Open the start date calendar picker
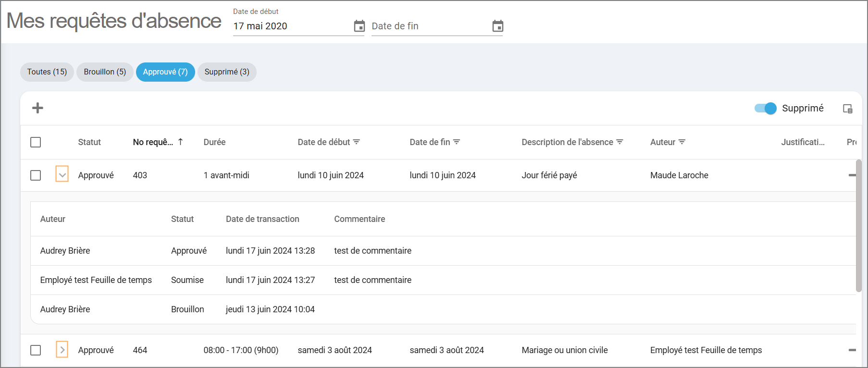868x368 pixels. pos(359,26)
